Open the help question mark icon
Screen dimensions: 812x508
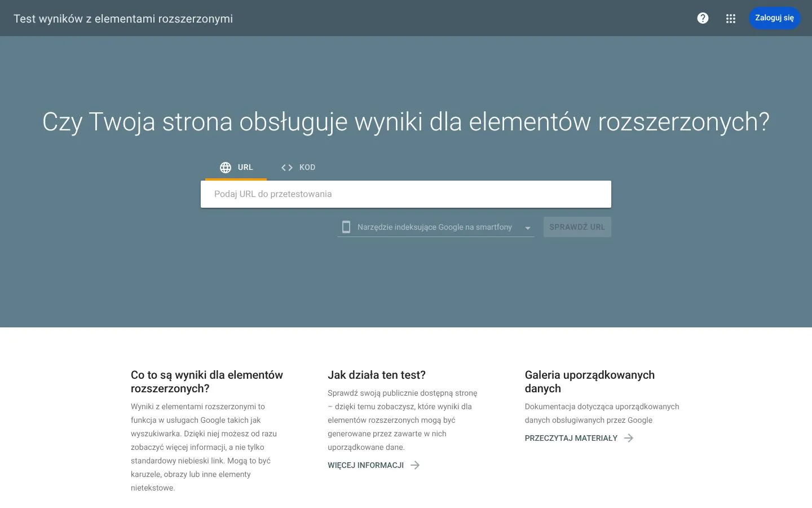[x=703, y=18]
